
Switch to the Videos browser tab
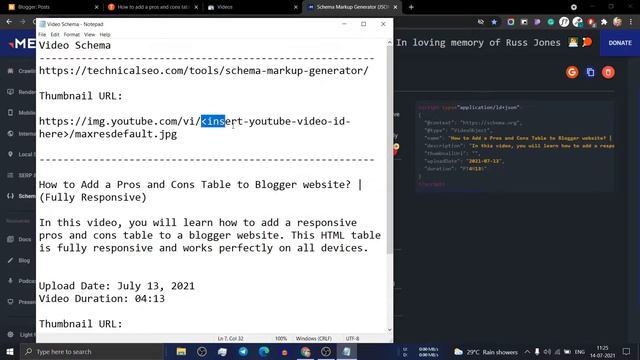click(x=251, y=7)
